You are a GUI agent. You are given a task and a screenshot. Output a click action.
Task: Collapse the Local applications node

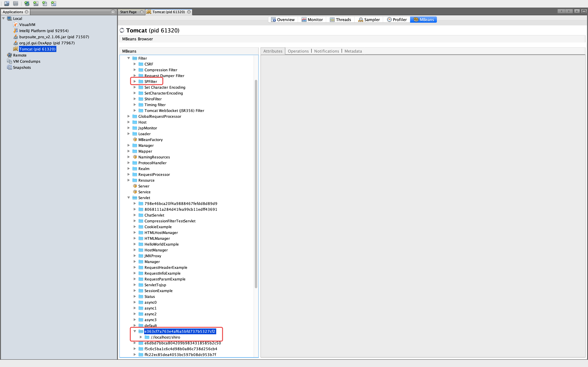point(4,19)
